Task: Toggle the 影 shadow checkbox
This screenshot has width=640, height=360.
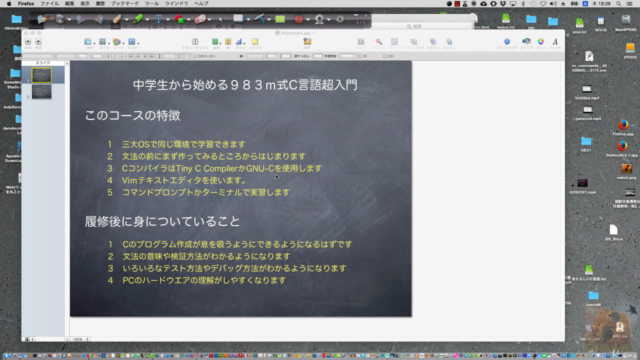Action: [361, 56]
